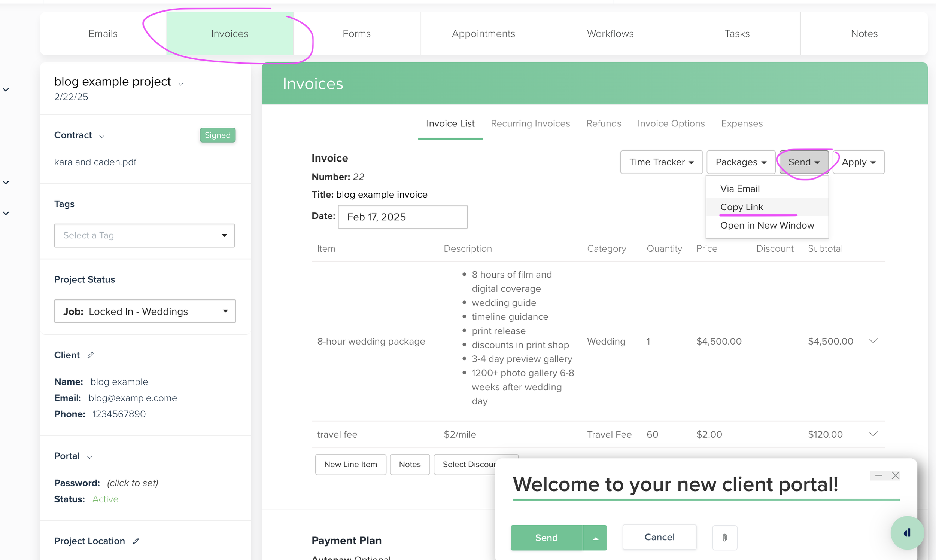
Task: Open the Time Tracker dropdown
Action: 661,162
